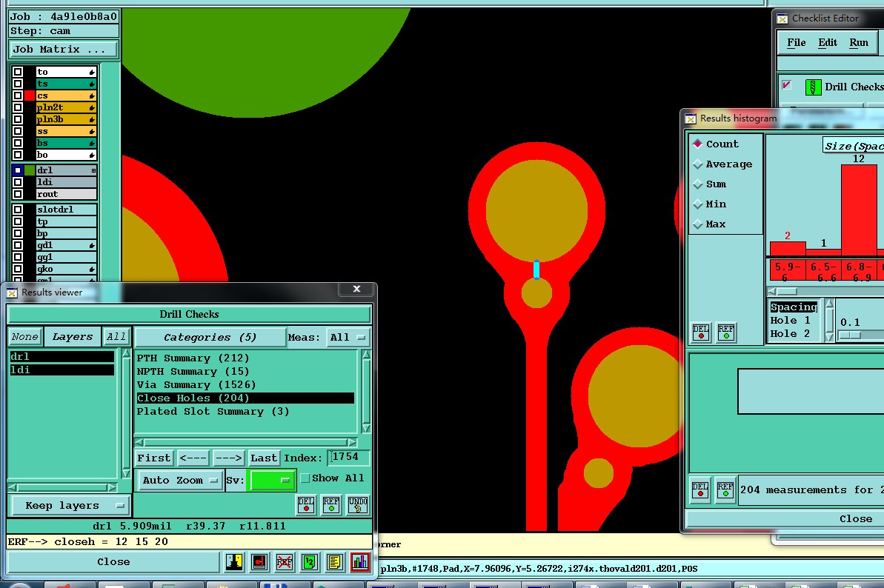Image resolution: width=884 pixels, height=588 pixels.
Task: Click the two-faces compare icon in Results viewer
Action: [x=234, y=561]
